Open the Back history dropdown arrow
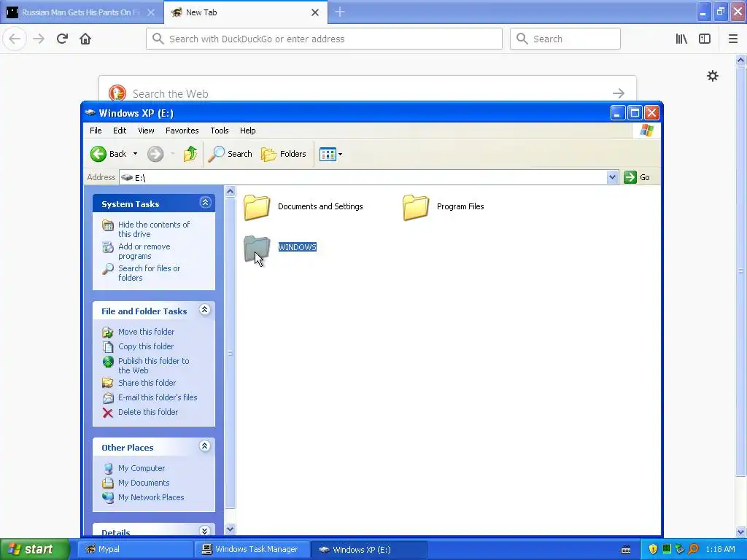The image size is (747, 560). [135, 154]
